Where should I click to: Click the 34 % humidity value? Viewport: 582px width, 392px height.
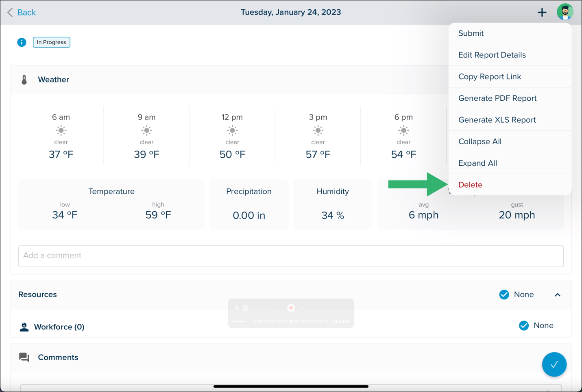[x=333, y=215]
